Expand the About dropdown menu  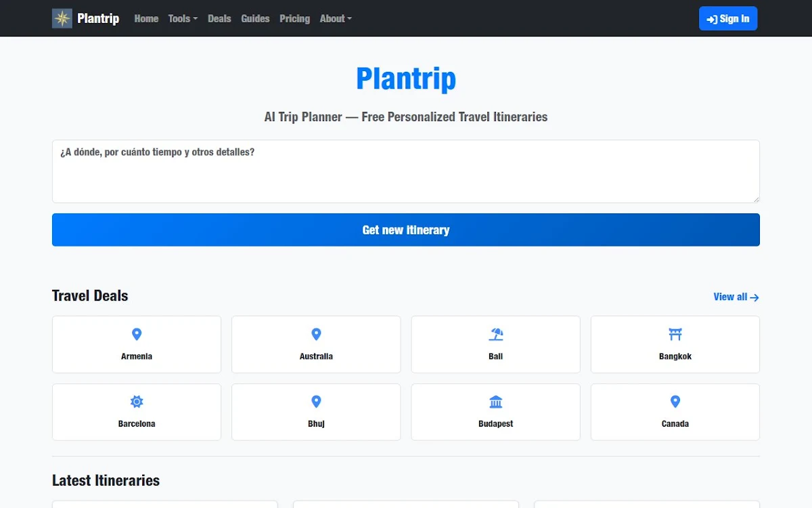click(x=336, y=18)
